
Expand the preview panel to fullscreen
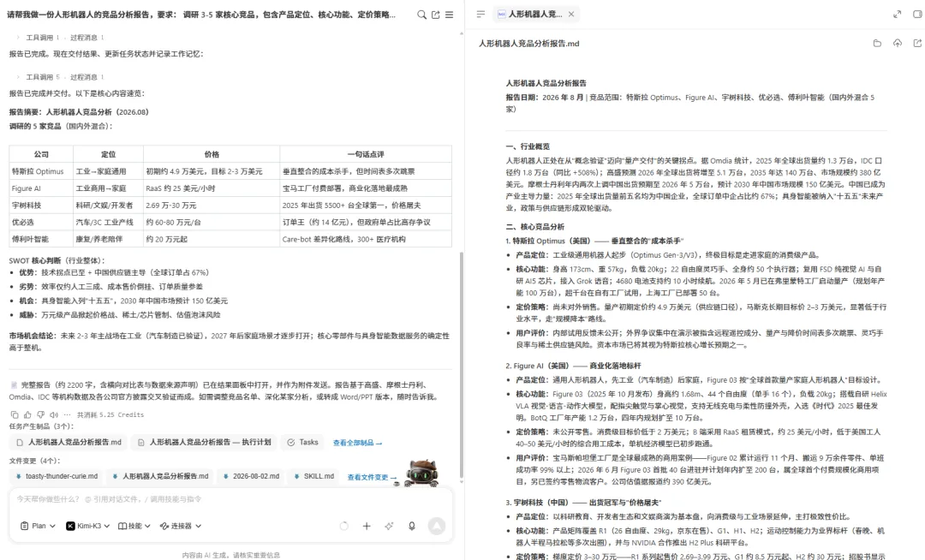pos(897,15)
